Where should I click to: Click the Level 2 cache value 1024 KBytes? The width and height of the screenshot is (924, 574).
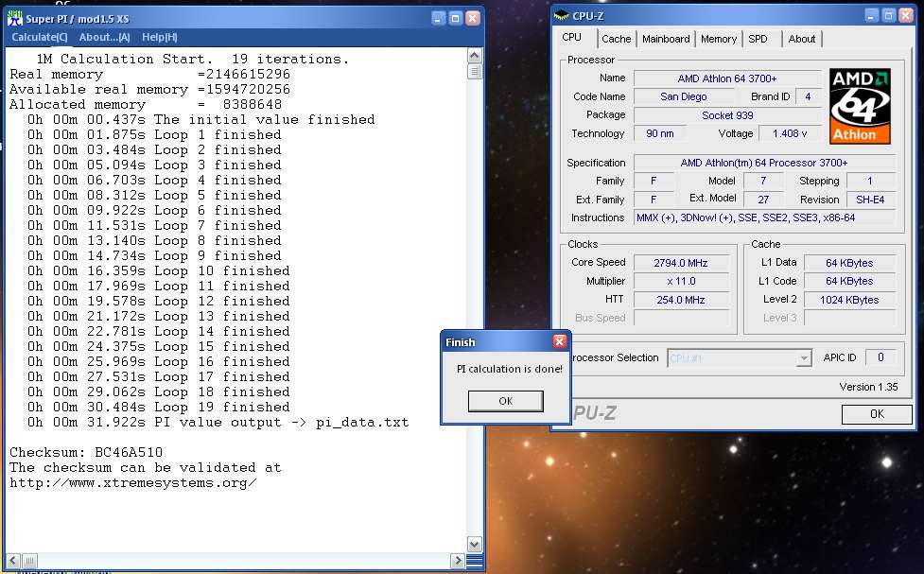(x=849, y=300)
